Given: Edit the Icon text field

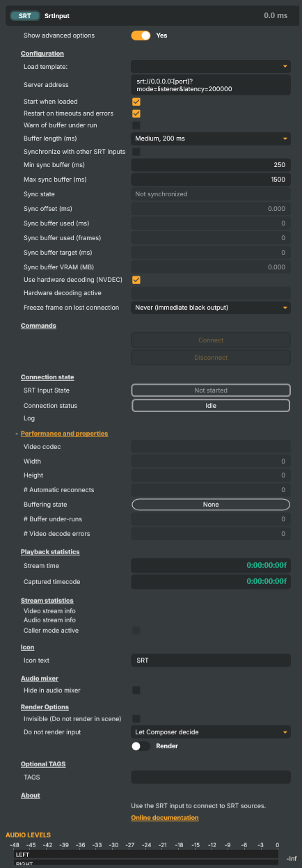Looking at the screenshot, I should [x=211, y=660].
